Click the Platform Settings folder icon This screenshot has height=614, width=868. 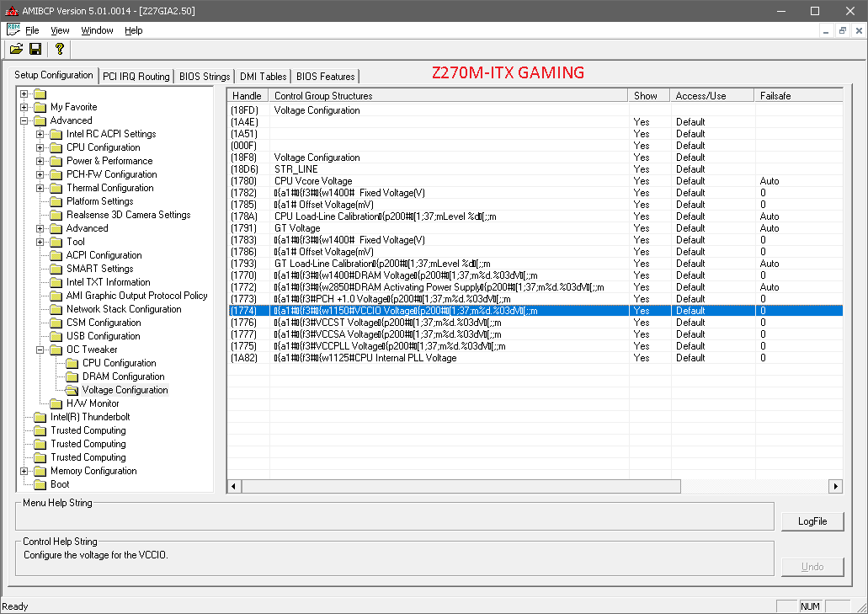tap(56, 201)
